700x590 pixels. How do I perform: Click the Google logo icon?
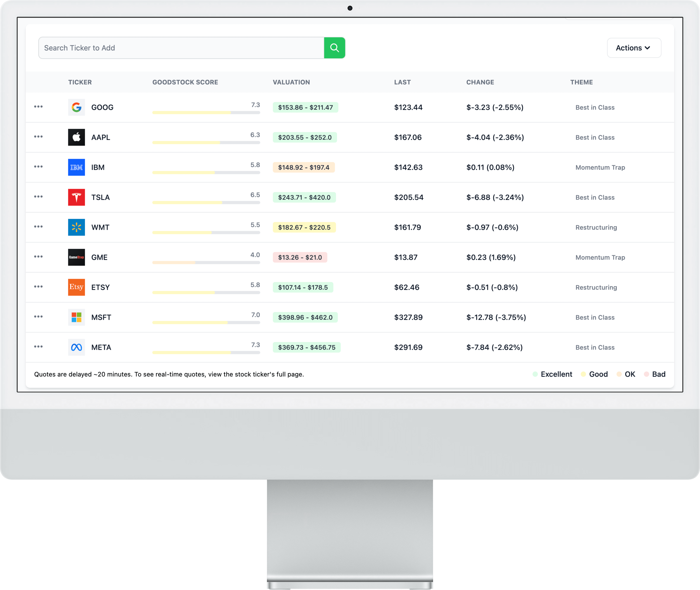pos(76,107)
